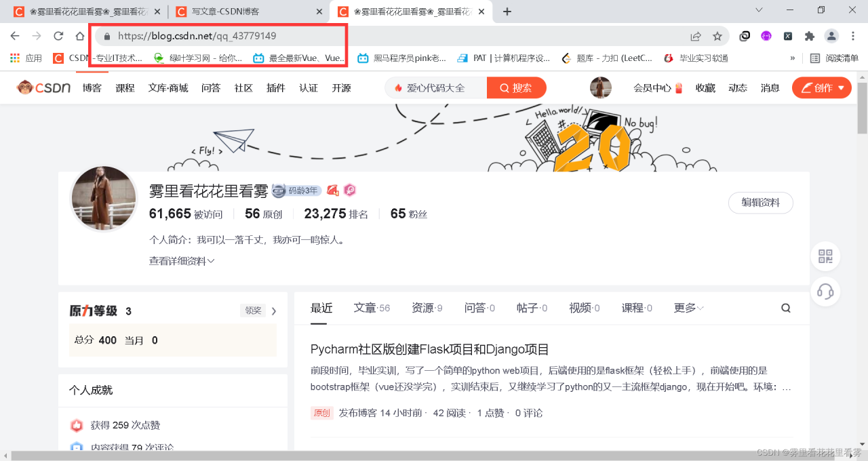Open the customer service headset icon

(x=825, y=292)
